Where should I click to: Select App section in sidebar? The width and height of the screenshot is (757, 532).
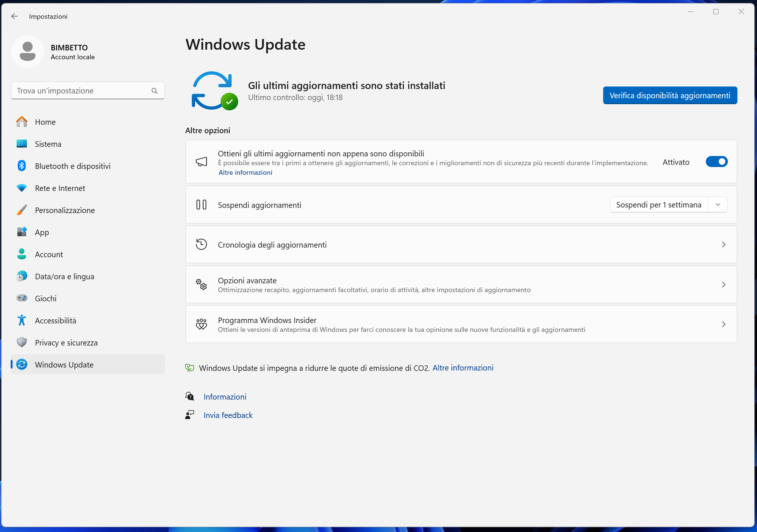tap(88, 232)
